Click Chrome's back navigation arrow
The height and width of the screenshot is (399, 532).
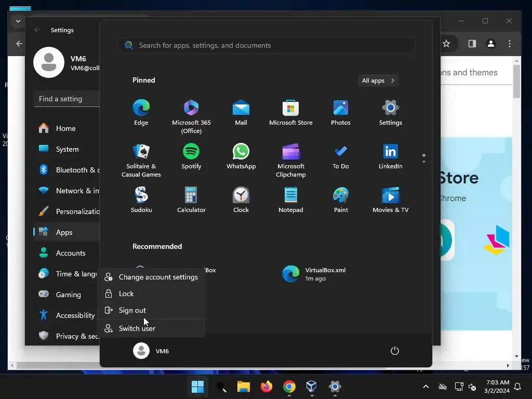coord(19,44)
